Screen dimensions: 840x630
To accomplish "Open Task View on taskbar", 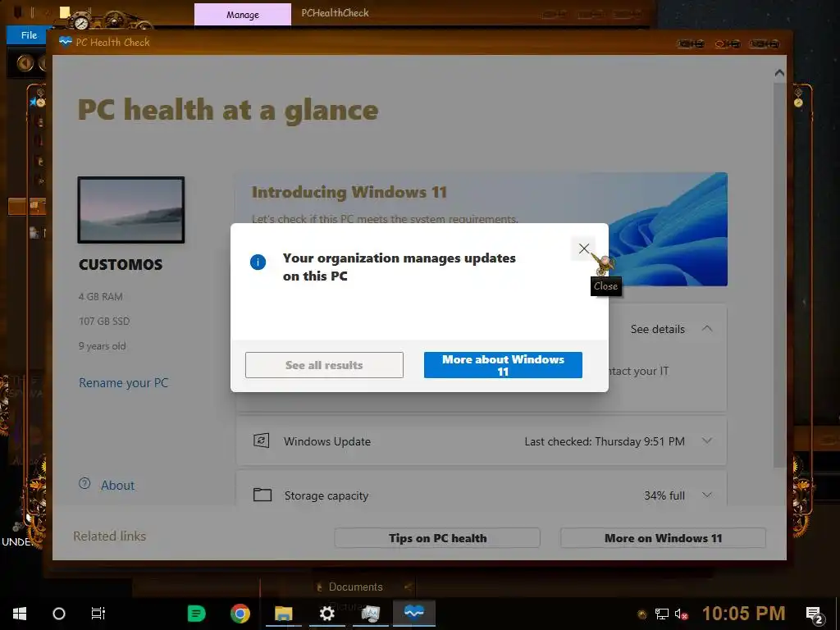I will point(98,614).
